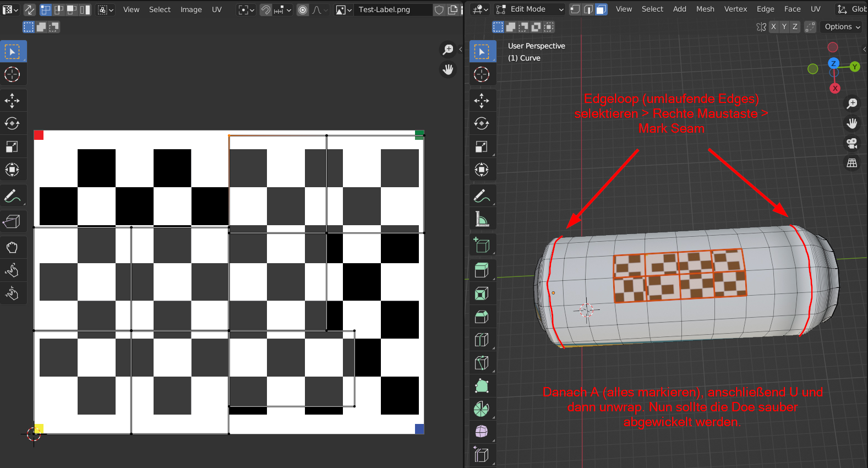Enable vertex select mode in 3D viewport
The height and width of the screenshot is (468, 868).
click(575, 9)
